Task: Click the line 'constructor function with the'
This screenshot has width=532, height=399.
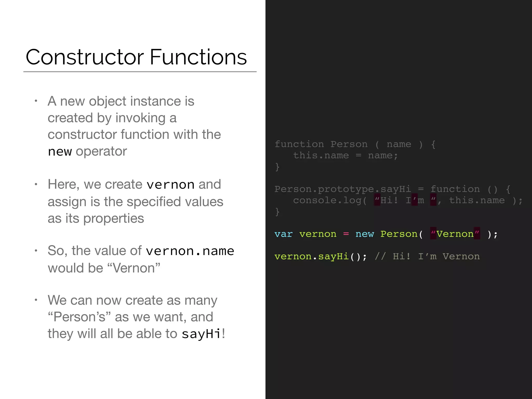Action: pyautogui.click(x=134, y=135)
